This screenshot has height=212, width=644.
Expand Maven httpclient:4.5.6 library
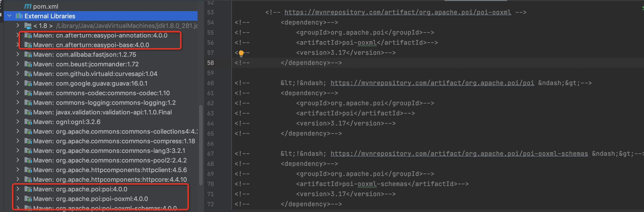pyautogui.click(x=18, y=169)
